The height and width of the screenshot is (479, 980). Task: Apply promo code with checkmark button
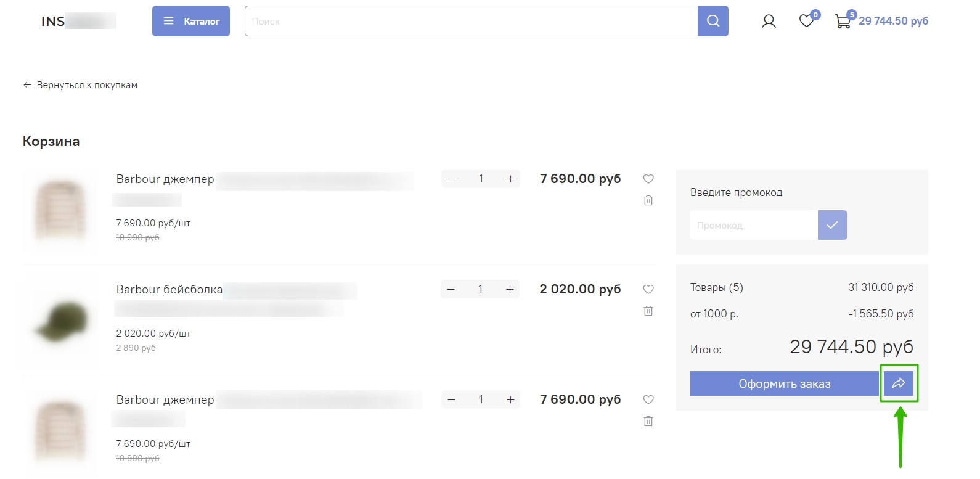click(x=833, y=225)
